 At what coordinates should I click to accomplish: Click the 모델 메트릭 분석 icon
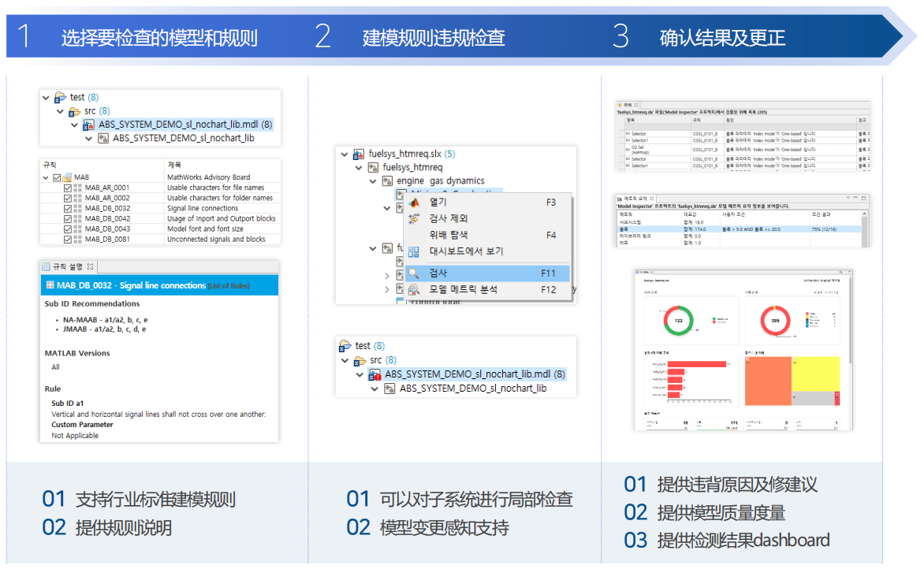(414, 290)
